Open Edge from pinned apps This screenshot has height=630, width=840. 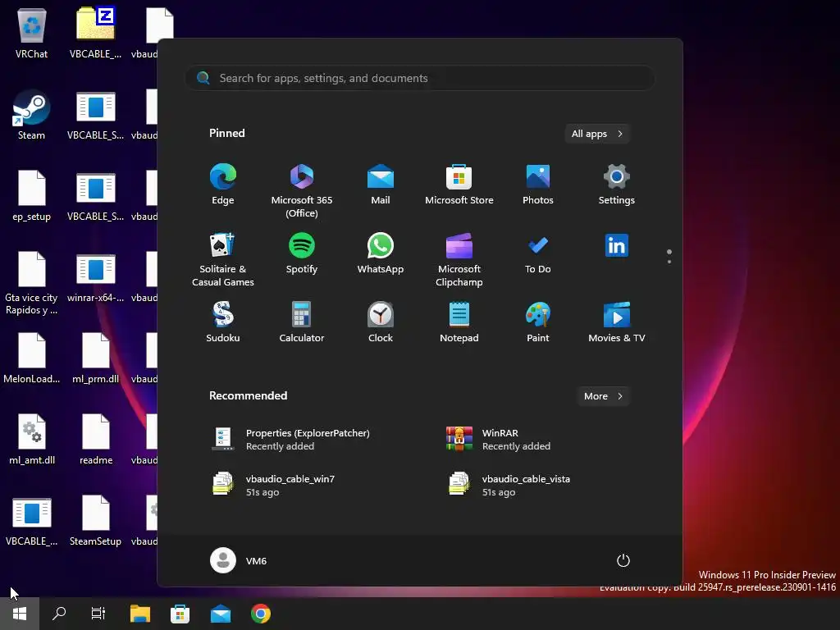point(223,185)
